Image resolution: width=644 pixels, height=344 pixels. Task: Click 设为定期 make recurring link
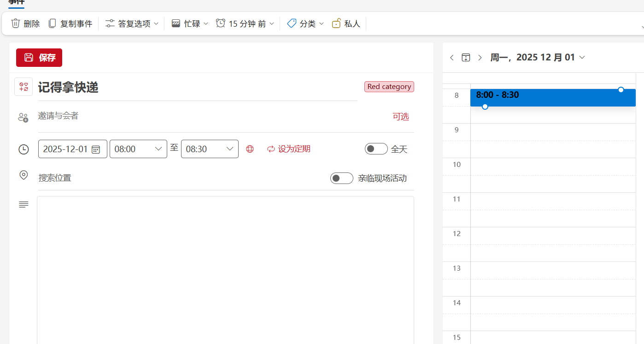[x=289, y=149]
